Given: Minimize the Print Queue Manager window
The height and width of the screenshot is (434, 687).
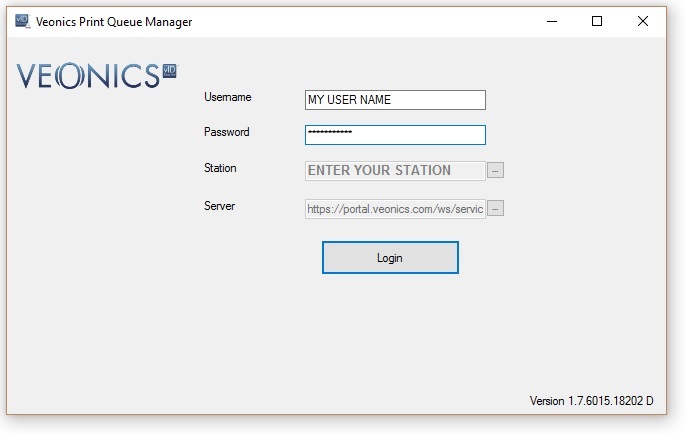Looking at the screenshot, I should (552, 21).
